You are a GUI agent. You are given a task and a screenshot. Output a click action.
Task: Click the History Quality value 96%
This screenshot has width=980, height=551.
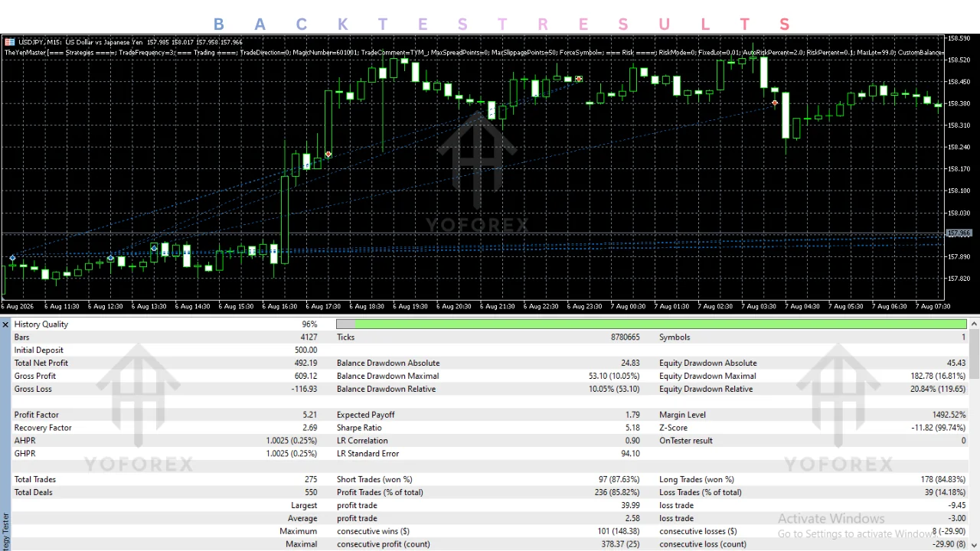[x=309, y=324]
